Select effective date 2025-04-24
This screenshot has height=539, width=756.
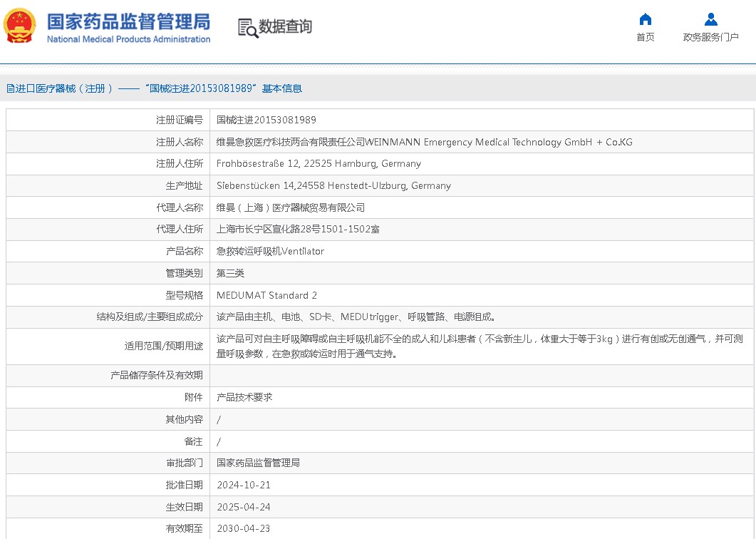[x=244, y=507]
